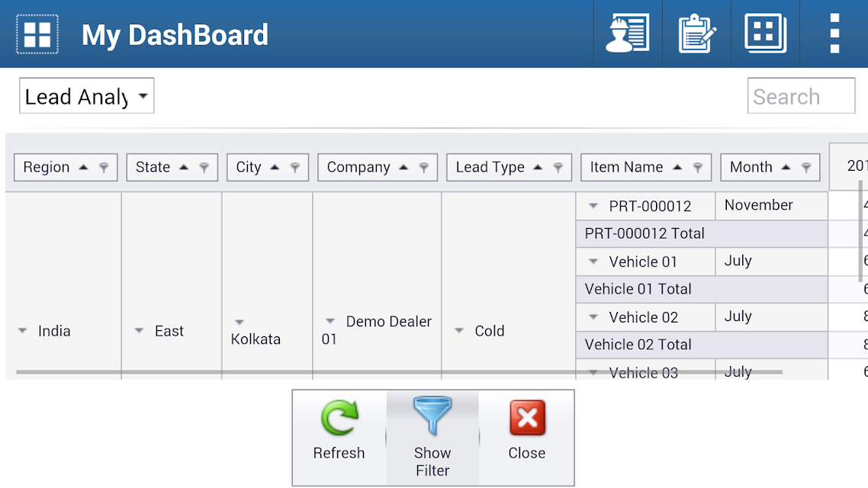Open the clipboard edit icon
Screen dimensions: 868x488
697,34
